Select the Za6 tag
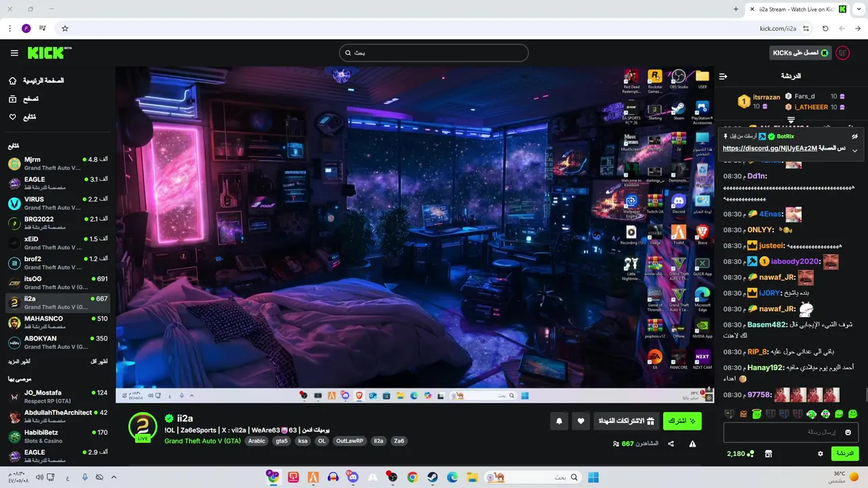This screenshot has height=488, width=868. tap(399, 441)
